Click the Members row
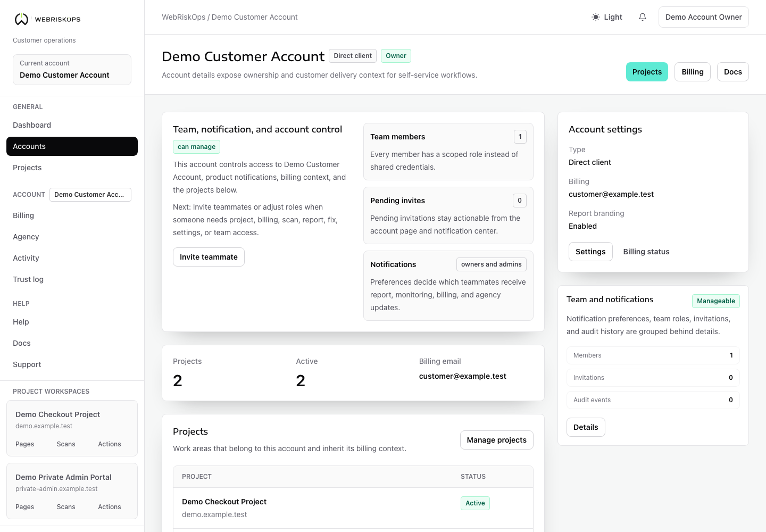The width and height of the screenshot is (766, 532). [653, 355]
